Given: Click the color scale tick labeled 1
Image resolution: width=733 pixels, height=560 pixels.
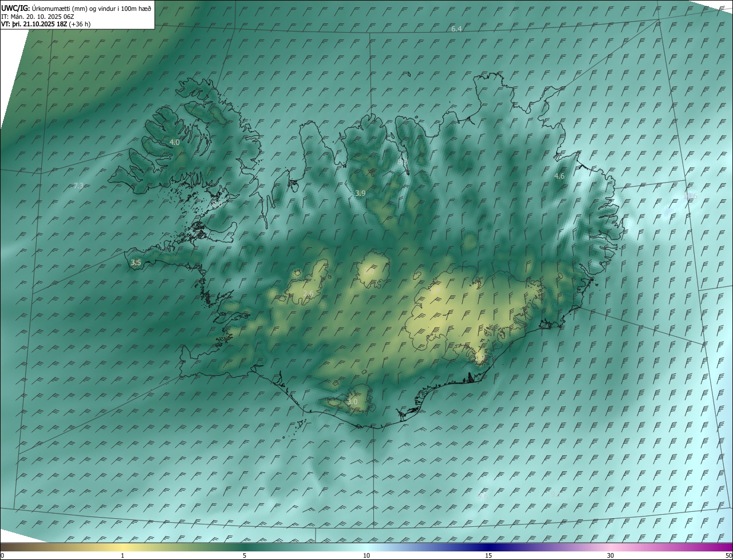Looking at the screenshot, I should (123, 556).
